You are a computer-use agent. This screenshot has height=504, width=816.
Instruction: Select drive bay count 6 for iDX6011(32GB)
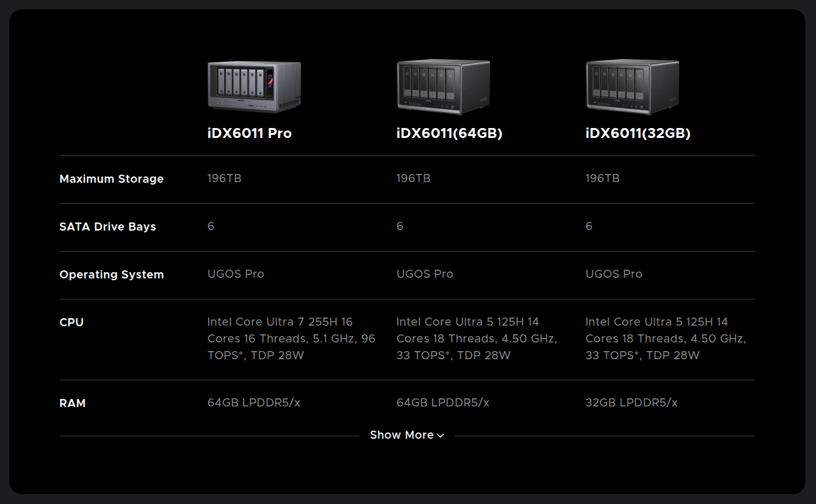(x=589, y=226)
